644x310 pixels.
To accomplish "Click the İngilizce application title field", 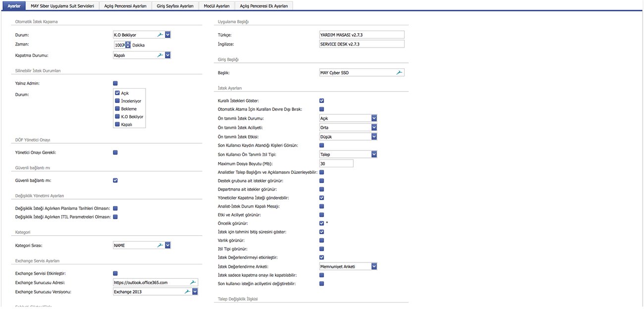I will point(362,44).
